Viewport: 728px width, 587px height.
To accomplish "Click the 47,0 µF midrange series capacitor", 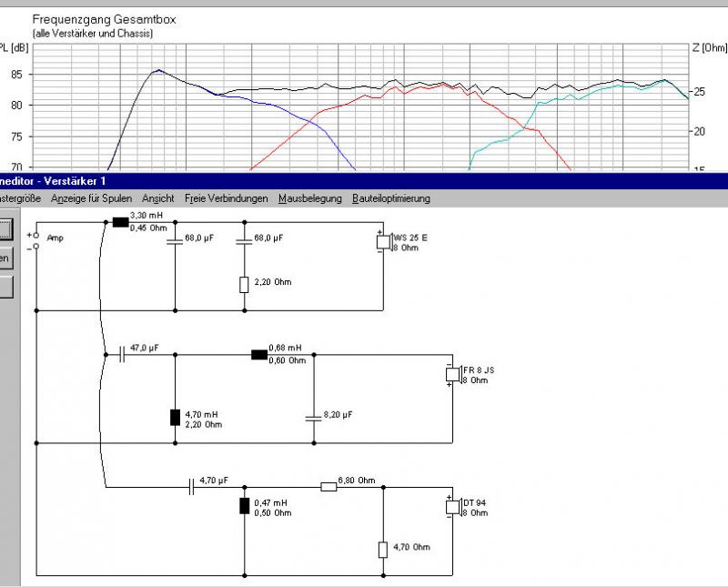I will [x=123, y=354].
